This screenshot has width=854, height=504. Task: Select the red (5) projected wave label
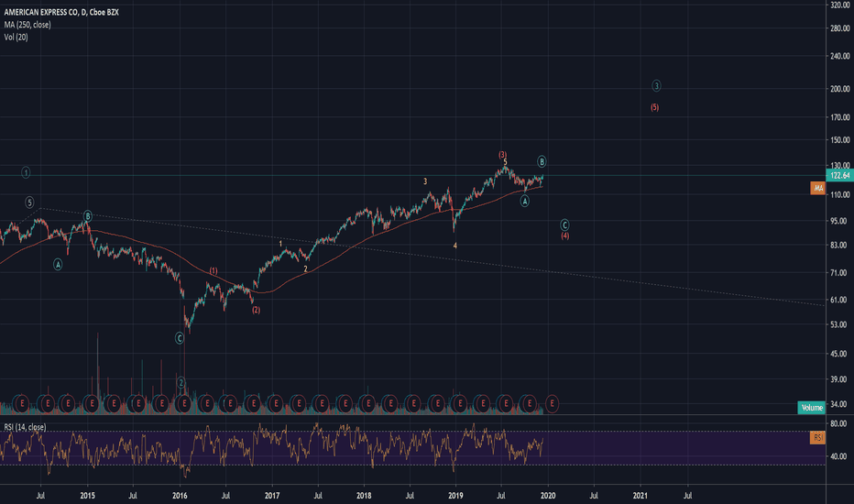pos(654,107)
